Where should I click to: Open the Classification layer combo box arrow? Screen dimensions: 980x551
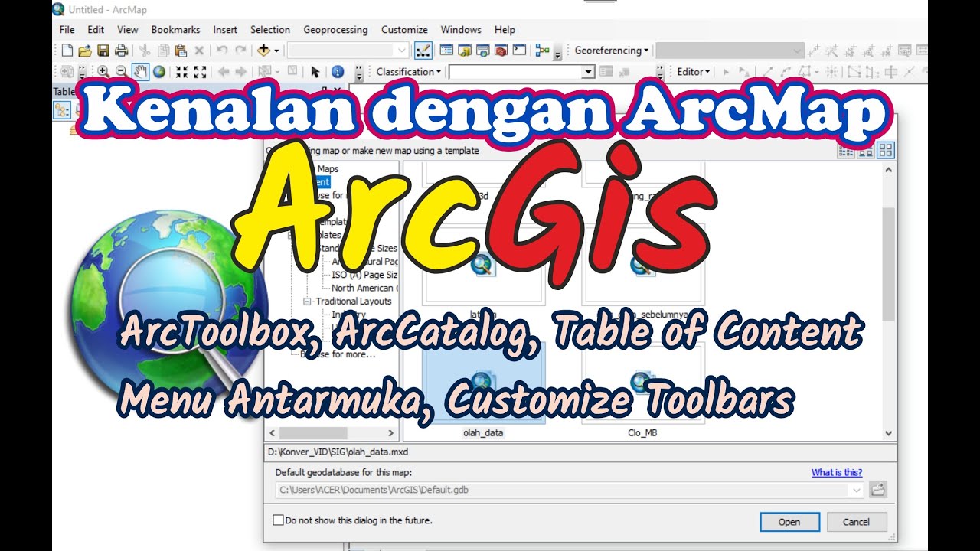(x=588, y=72)
